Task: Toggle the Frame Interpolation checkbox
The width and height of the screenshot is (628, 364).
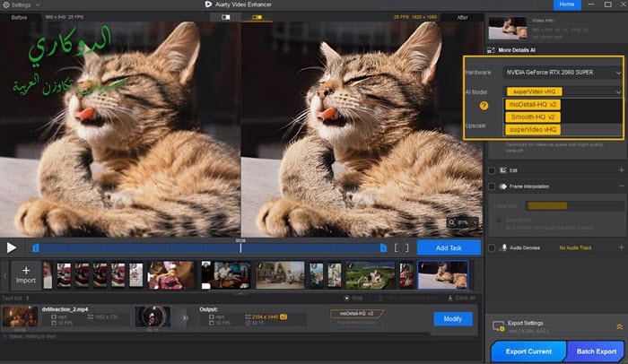Action: (492, 186)
